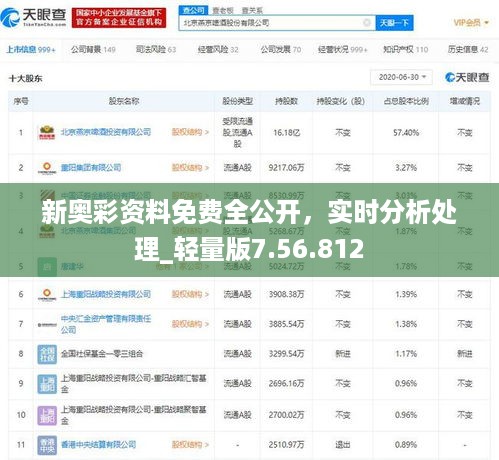Open the 司法风险 63 tab
499x460 pixels.
(x=156, y=50)
